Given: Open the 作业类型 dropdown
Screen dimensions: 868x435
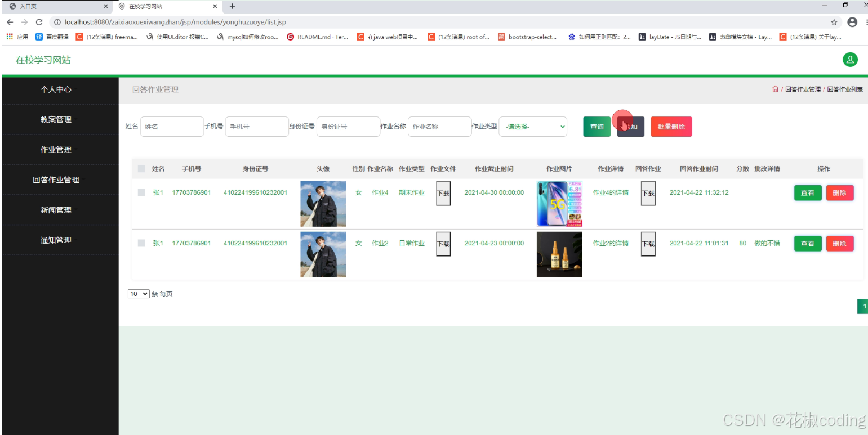Looking at the screenshot, I should 533,127.
